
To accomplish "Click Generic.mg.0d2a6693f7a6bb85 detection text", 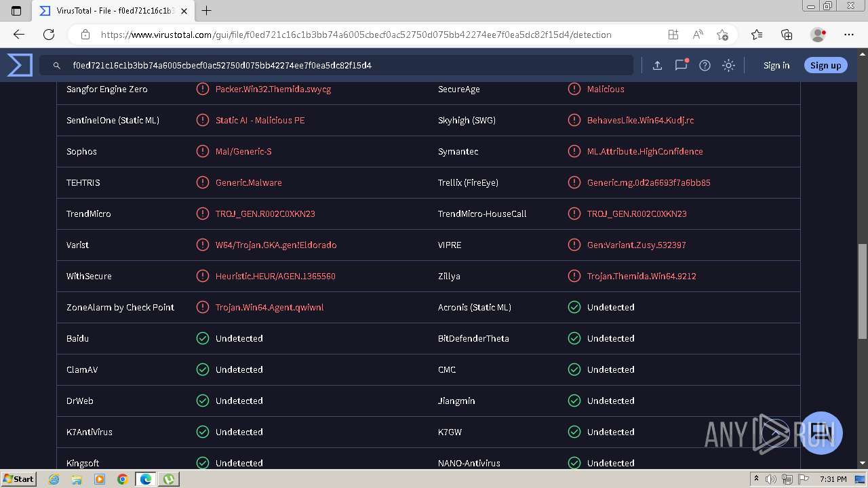I will (649, 182).
